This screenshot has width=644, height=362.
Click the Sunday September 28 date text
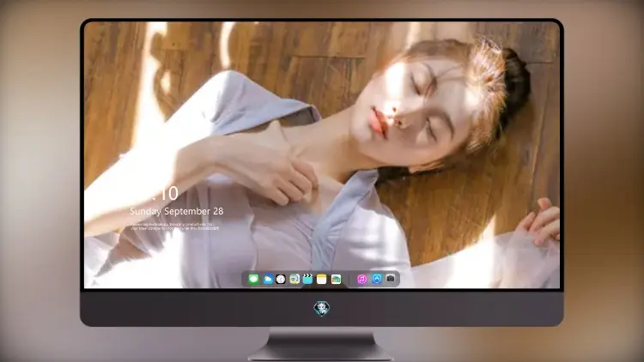point(177,211)
